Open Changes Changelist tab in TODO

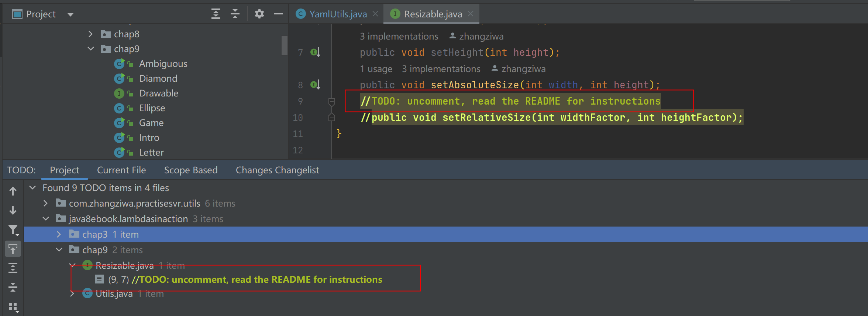[277, 170]
